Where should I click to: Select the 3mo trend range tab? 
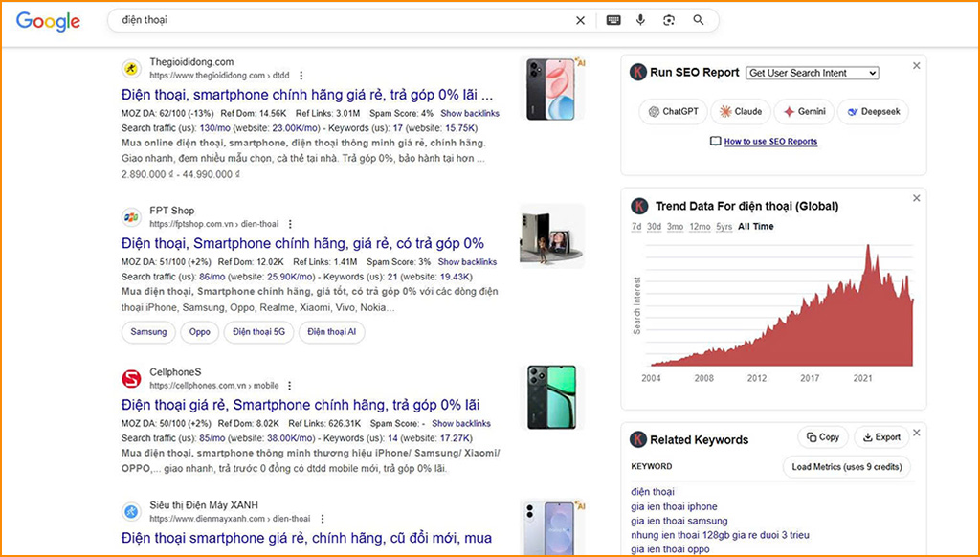point(675,226)
